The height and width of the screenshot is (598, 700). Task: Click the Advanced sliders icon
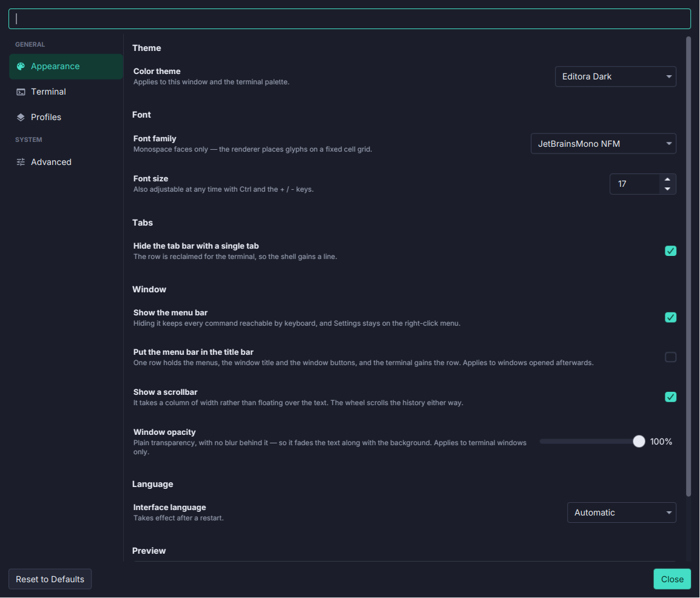tap(21, 162)
